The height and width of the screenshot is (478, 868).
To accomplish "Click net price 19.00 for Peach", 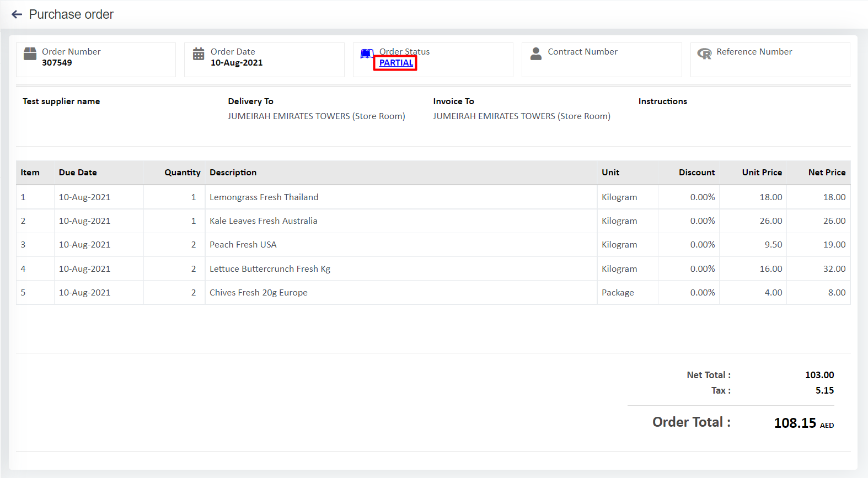I will pos(834,245).
